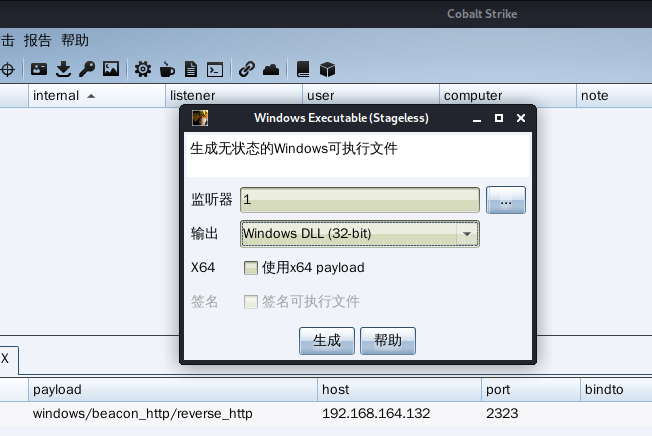Sort by the note column header

click(x=614, y=96)
